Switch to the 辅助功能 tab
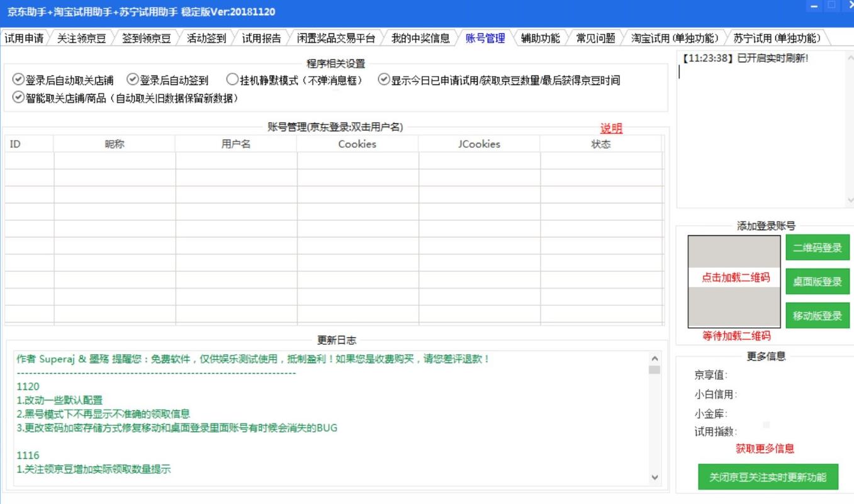This screenshot has height=504, width=854. tap(541, 38)
